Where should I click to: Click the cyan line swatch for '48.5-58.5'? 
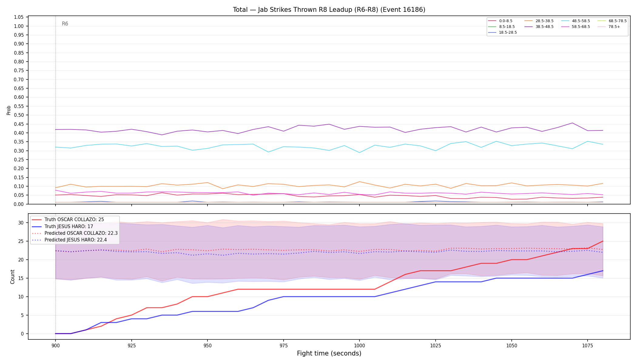(565, 21)
